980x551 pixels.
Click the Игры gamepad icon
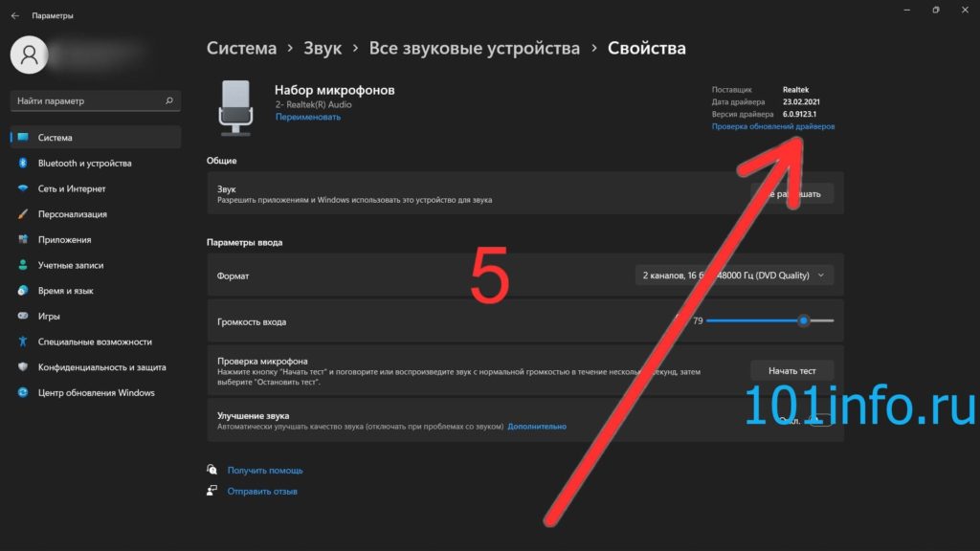click(23, 316)
